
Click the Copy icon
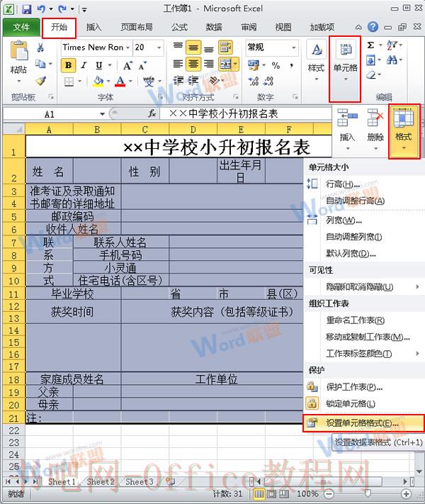point(40,64)
